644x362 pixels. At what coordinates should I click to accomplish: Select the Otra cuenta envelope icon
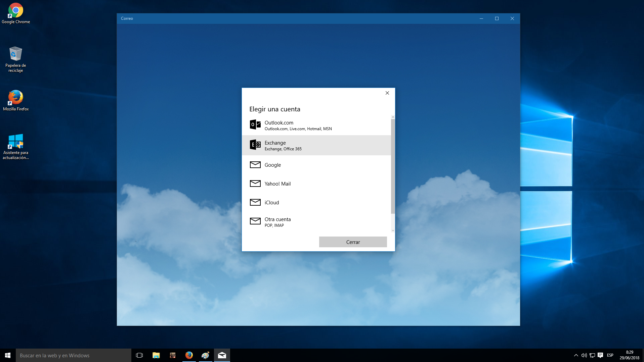pyautogui.click(x=255, y=221)
